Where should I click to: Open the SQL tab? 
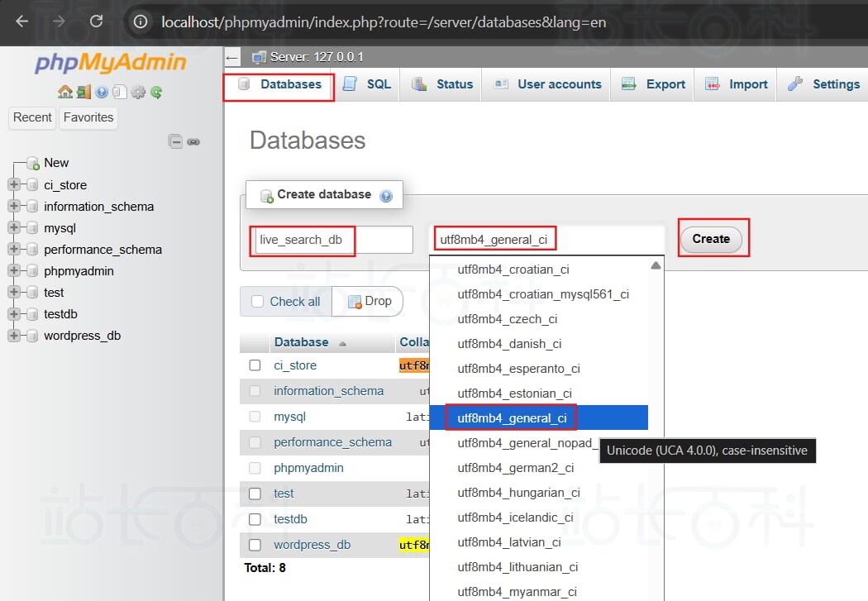pyautogui.click(x=366, y=84)
